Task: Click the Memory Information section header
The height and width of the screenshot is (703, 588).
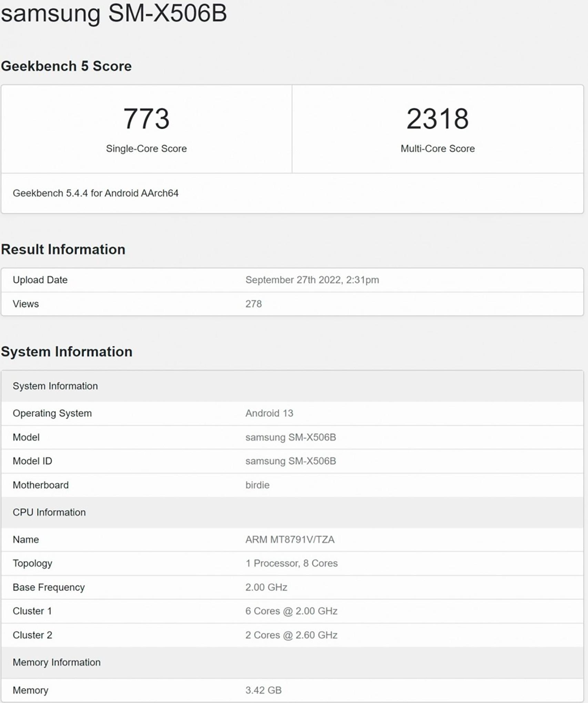Action: coord(57,662)
